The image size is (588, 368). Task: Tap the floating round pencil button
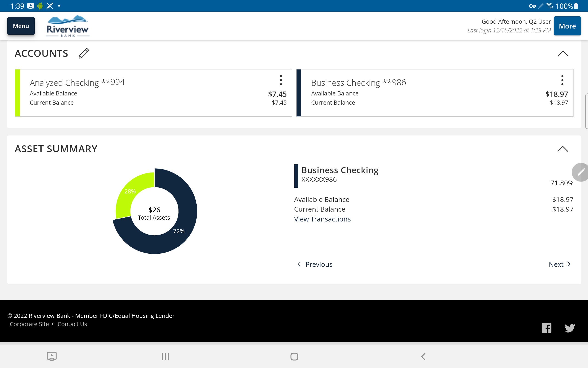click(580, 172)
